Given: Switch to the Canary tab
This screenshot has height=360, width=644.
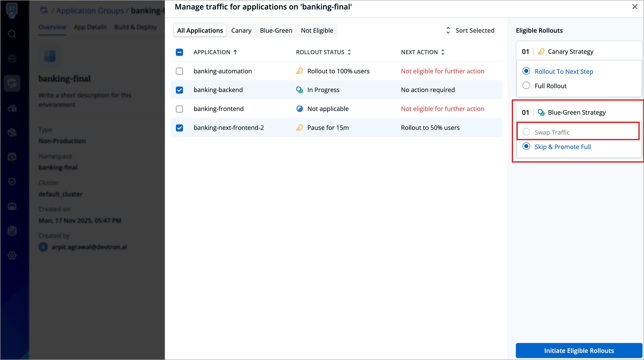Looking at the screenshot, I should [241, 31].
